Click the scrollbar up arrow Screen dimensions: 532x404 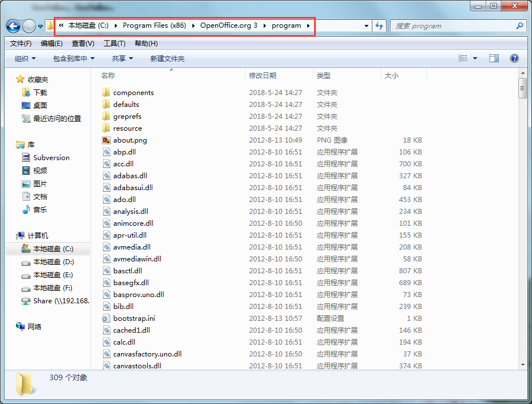(x=522, y=72)
